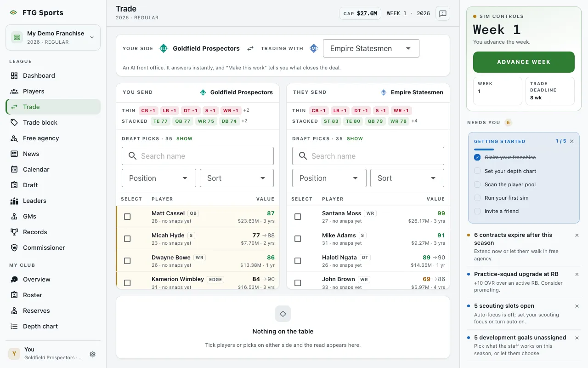
Task: Click the Players people icon
Action: point(14,91)
